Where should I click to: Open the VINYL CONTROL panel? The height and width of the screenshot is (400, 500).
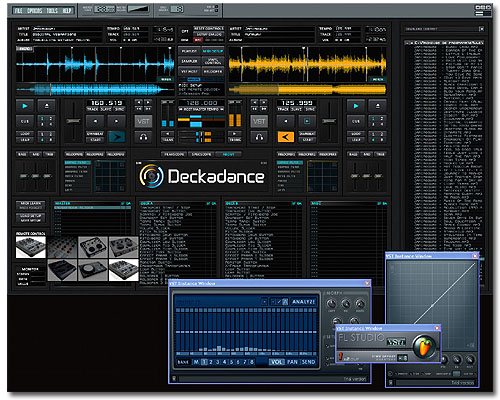pos(212,61)
